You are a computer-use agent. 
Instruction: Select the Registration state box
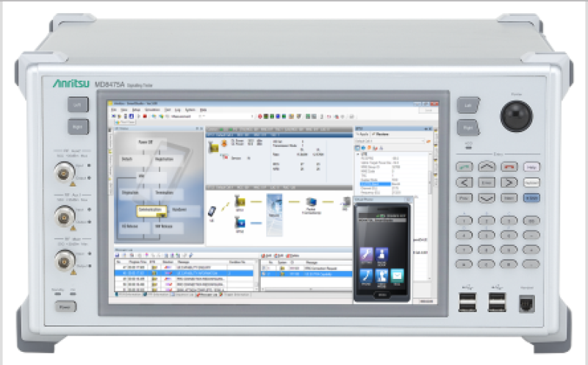168,159
